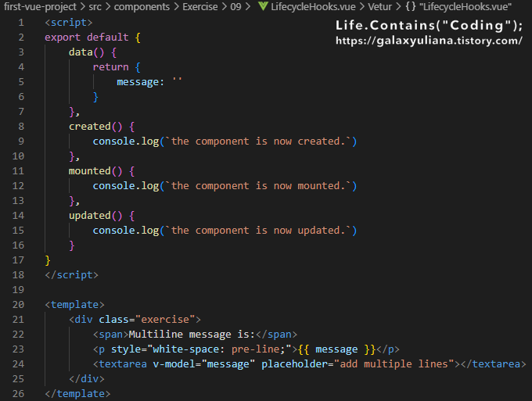532x401 pixels.
Task: Click the closing </script> tag
Action: [x=72, y=275]
